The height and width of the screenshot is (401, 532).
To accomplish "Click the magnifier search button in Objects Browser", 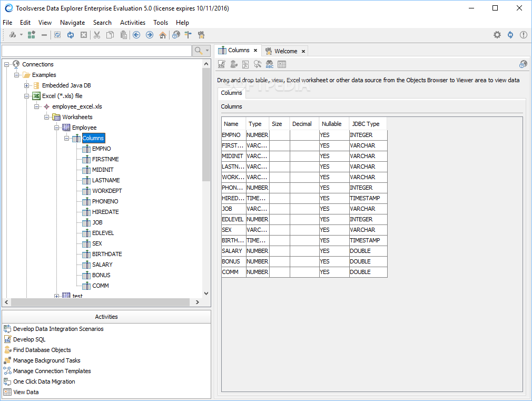I will (x=202, y=51).
